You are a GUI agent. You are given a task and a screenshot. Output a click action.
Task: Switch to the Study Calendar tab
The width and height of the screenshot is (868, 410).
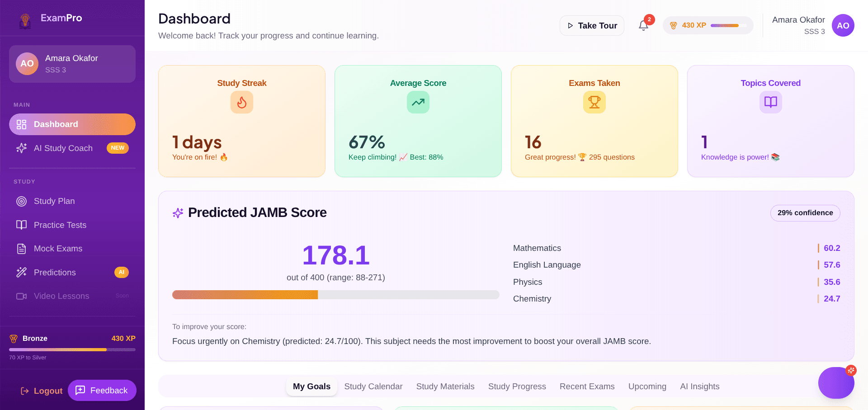point(373,386)
